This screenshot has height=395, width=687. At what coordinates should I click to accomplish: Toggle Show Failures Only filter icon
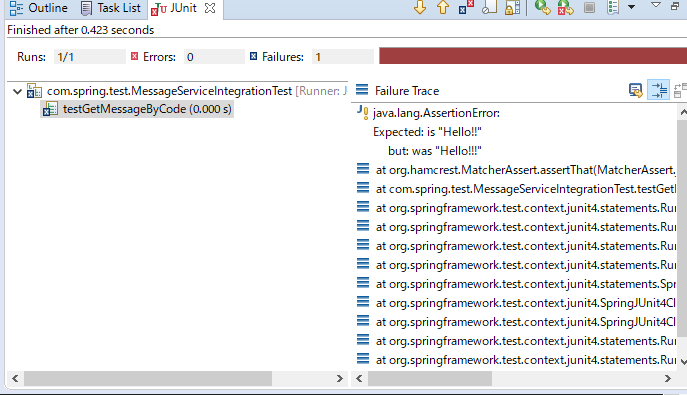pyautogui.click(x=466, y=7)
